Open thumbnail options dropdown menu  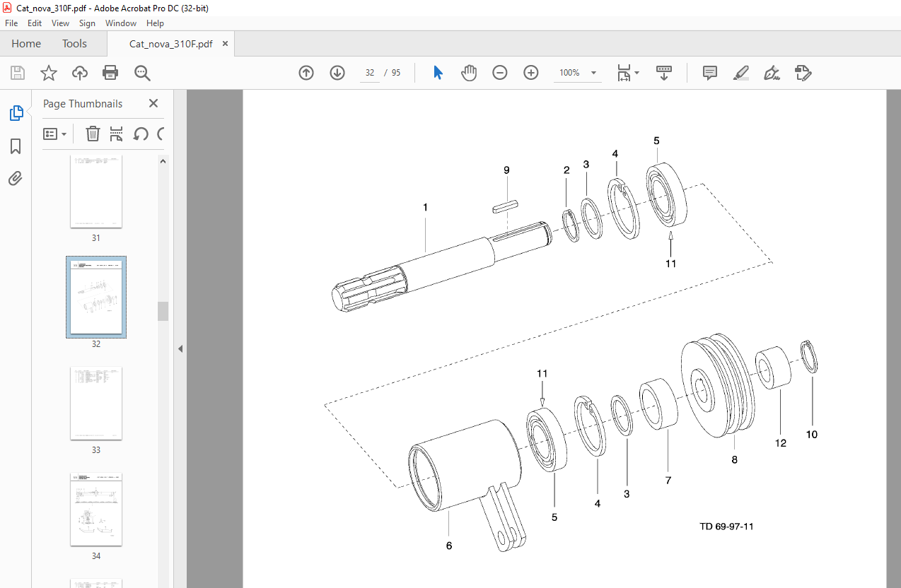coord(55,134)
